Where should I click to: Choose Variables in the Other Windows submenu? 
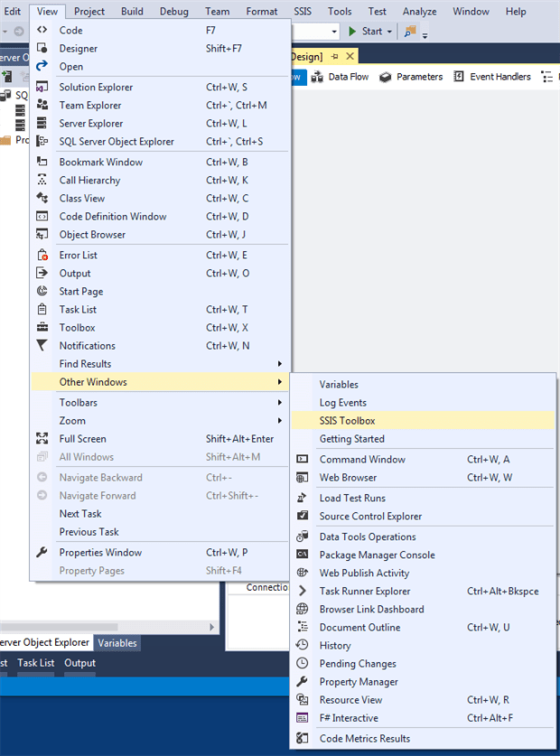423,384
